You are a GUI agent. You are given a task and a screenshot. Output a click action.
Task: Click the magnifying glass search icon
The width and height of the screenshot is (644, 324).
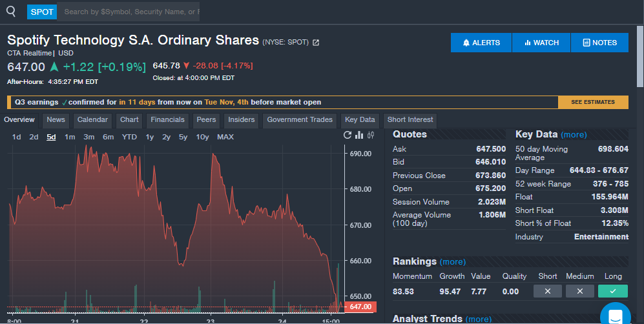[11, 12]
